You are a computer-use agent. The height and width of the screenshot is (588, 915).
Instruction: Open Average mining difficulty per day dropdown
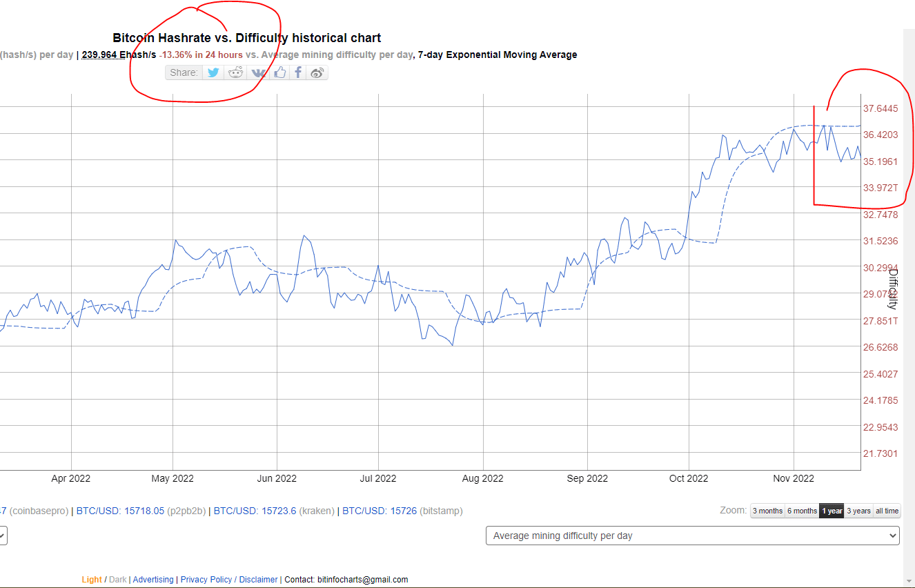click(x=692, y=536)
